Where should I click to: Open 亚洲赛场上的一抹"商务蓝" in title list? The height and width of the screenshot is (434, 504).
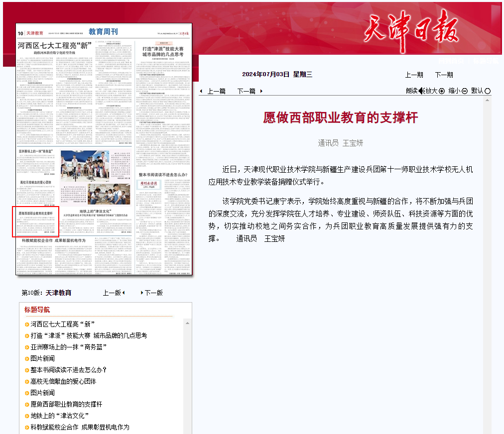[69, 347]
